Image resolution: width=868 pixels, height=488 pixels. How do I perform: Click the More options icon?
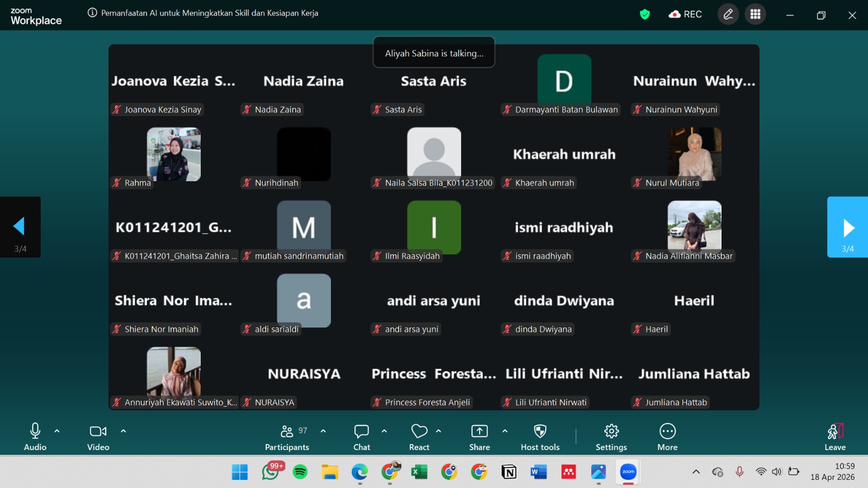coord(667,437)
